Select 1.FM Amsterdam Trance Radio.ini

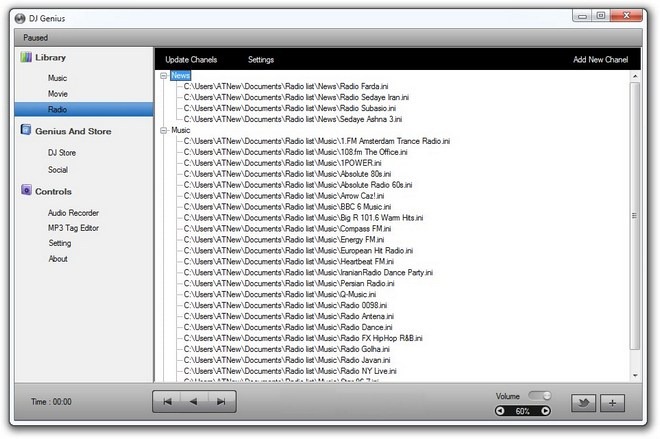coord(317,141)
